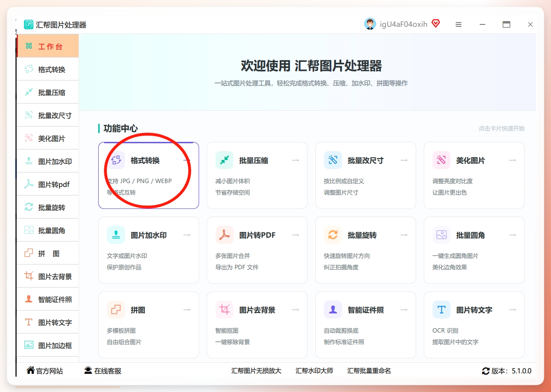Click the 图片加水印 card icon
551x392 pixels.
(x=116, y=235)
